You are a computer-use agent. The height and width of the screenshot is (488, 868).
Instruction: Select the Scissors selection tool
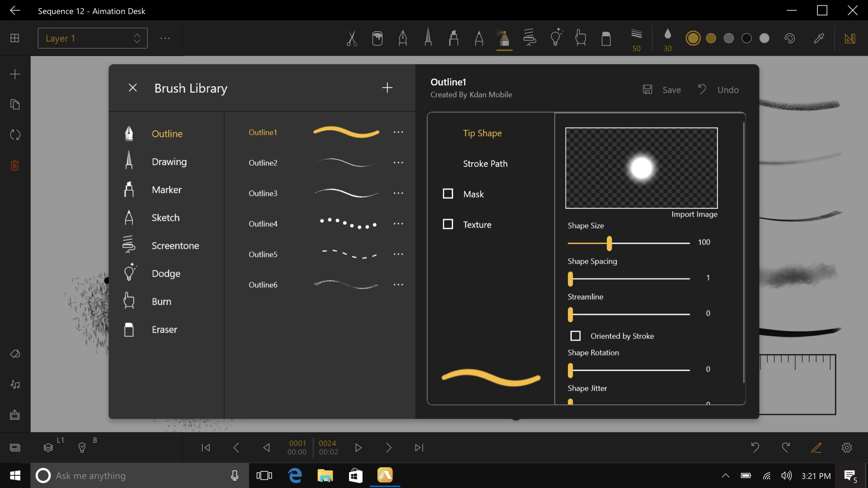coord(352,38)
